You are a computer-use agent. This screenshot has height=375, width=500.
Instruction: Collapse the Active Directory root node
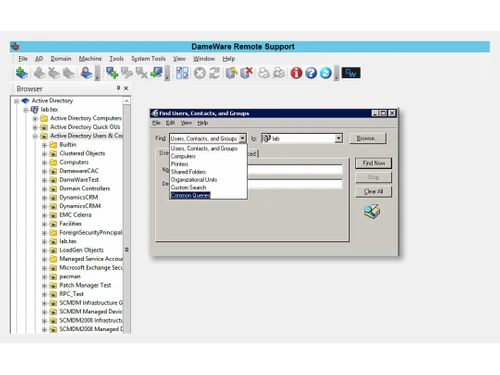16,101
